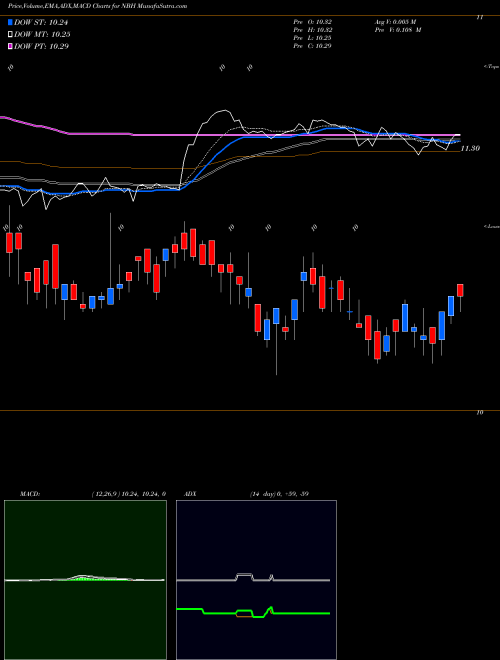Viewport: 500px width, 660px height.
Task: Select the 'DOW PT: 10.29' legend text
Action: point(41,46)
